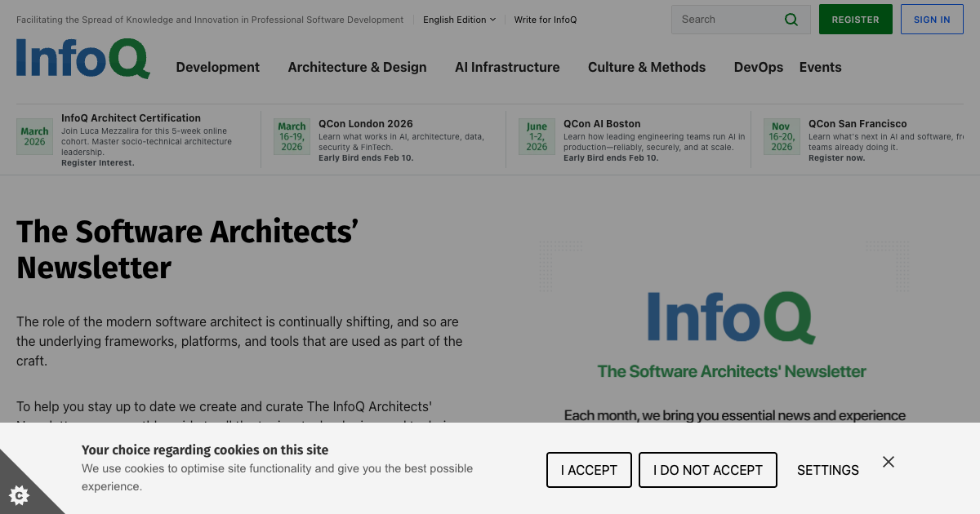Open cookie SETTINGS options
Screen dimensions: 980x514
pyautogui.click(x=827, y=470)
